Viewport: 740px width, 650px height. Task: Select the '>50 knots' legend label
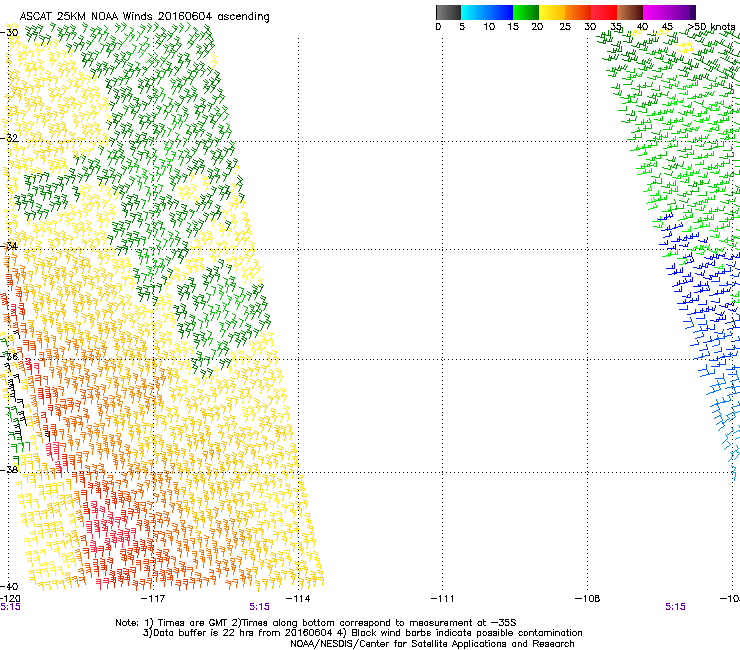pyautogui.click(x=711, y=27)
